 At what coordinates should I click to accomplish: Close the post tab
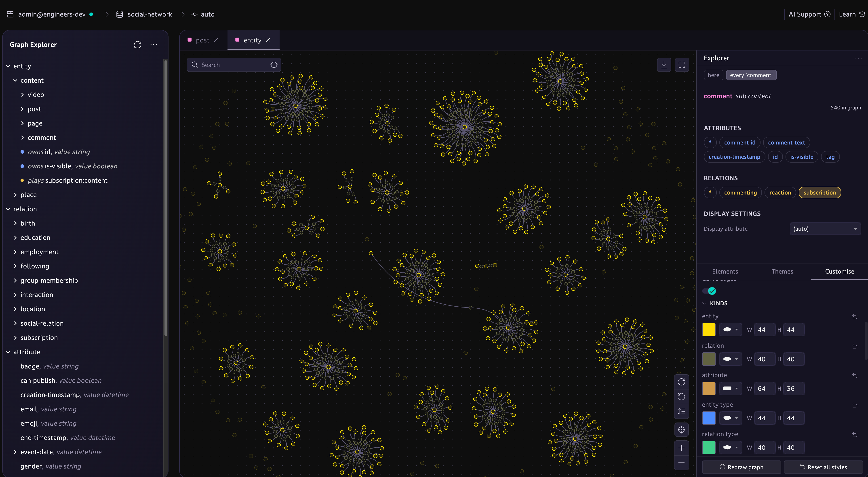coord(216,40)
